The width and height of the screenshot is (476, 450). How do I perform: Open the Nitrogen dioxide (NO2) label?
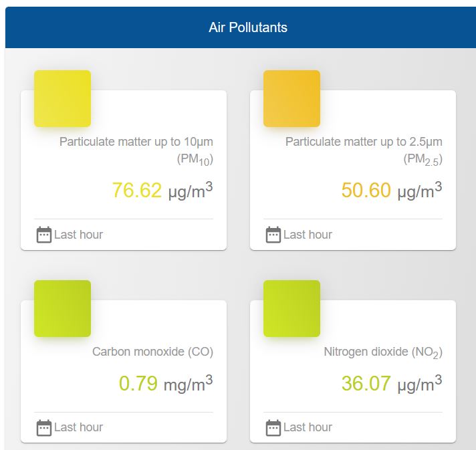383,352
